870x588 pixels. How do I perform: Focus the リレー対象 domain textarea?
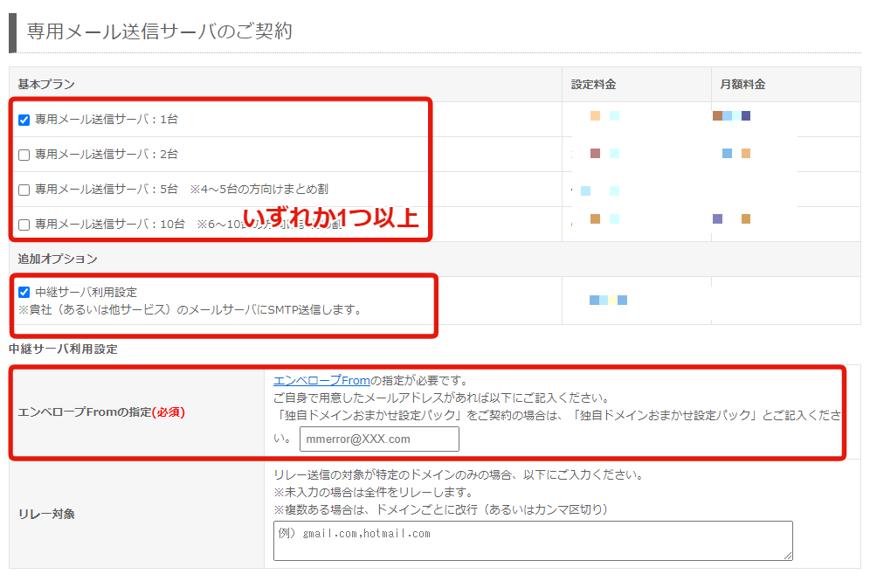[532, 541]
